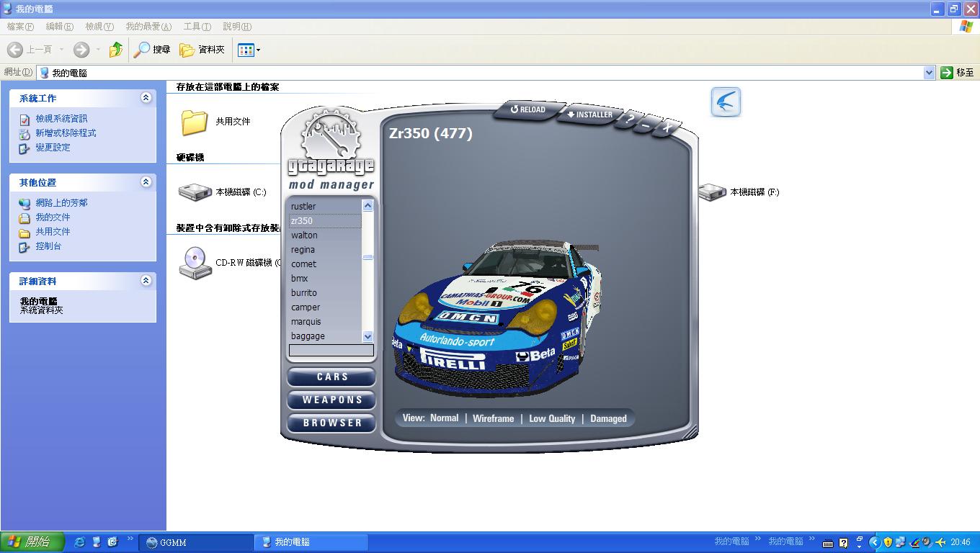This screenshot has height=553, width=980.
Task: Click the Up folder toolbar icon
Action: coord(116,50)
